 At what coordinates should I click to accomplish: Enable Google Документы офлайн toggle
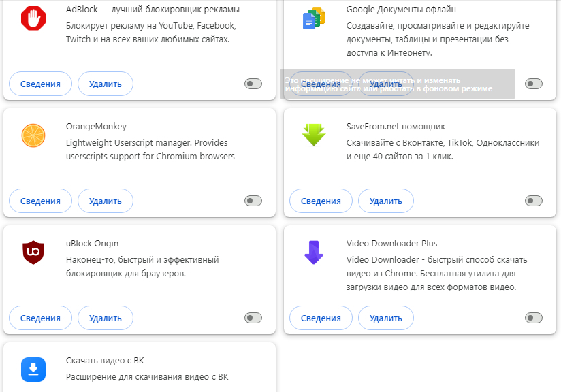(x=534, y=84)
